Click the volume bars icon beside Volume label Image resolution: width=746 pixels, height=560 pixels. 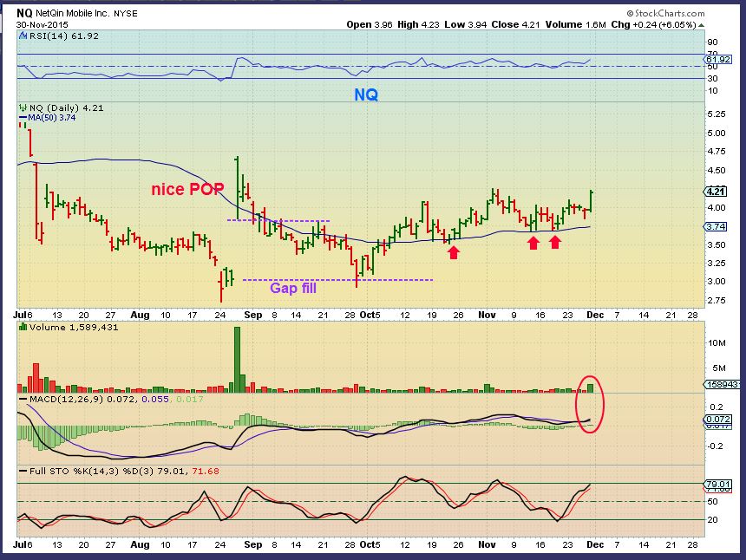click(x=23, y=327)
